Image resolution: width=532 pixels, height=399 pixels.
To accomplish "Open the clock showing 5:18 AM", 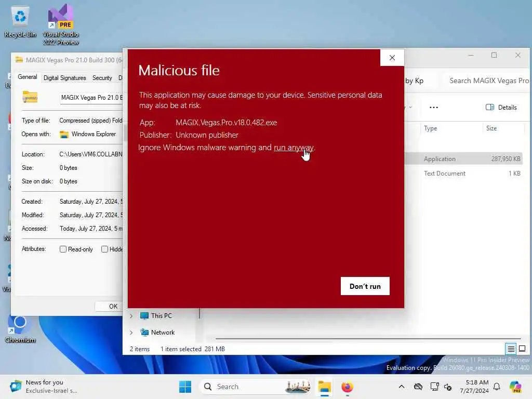I will pyautogui.click(x=474, y=387).
